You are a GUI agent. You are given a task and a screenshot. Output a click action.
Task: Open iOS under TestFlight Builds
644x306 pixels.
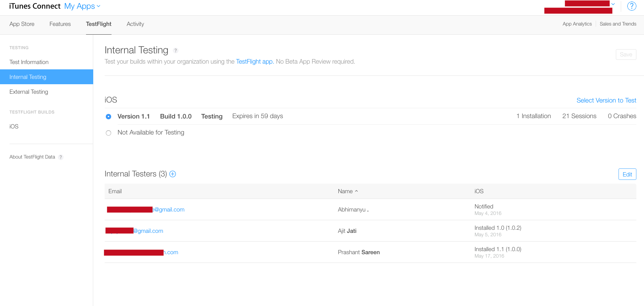pos(14,127)
